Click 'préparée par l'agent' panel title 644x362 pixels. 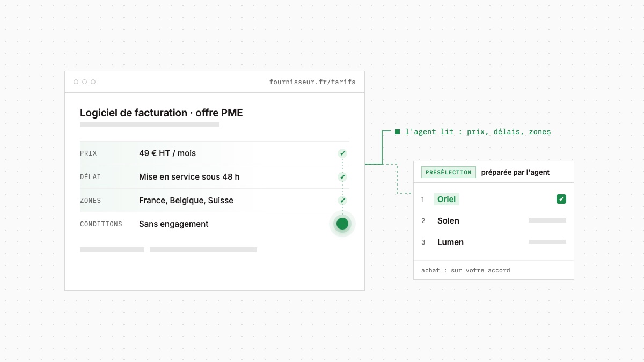[515, 172]
